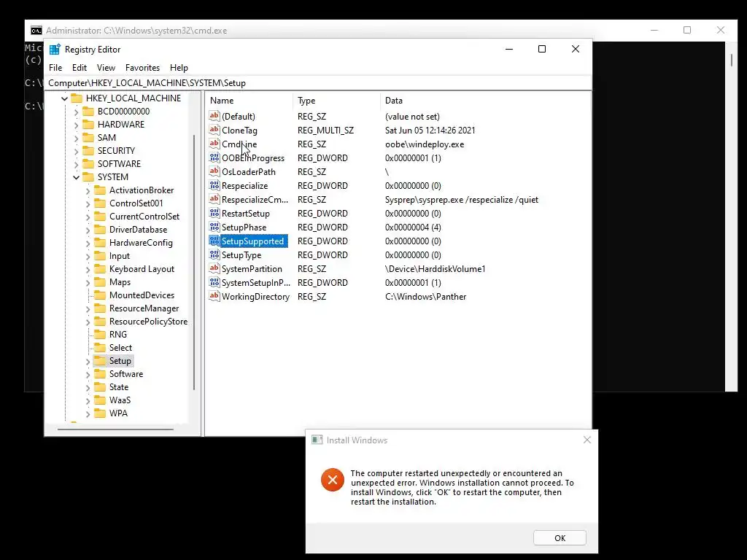The height and width of the screenshot is (560, 747).
Task: Open the Help menu
Action: tap(179, 68)
